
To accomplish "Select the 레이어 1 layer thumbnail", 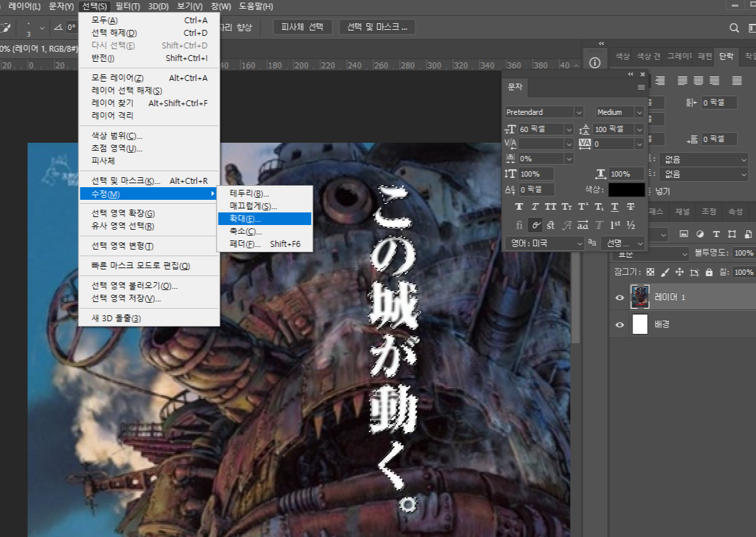I will [640, 297].
